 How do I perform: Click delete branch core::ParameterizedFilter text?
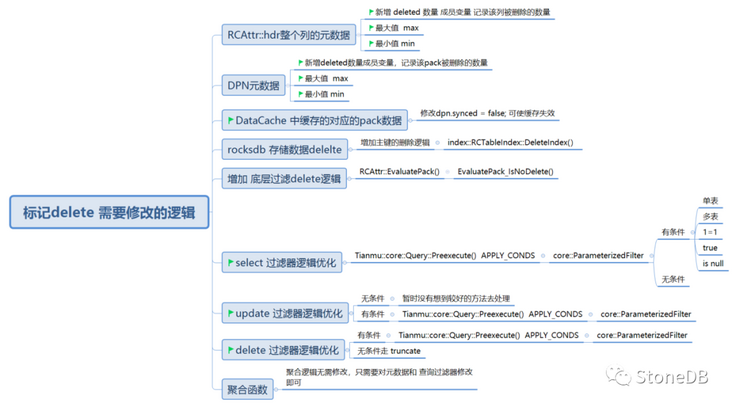pos(642,335)
